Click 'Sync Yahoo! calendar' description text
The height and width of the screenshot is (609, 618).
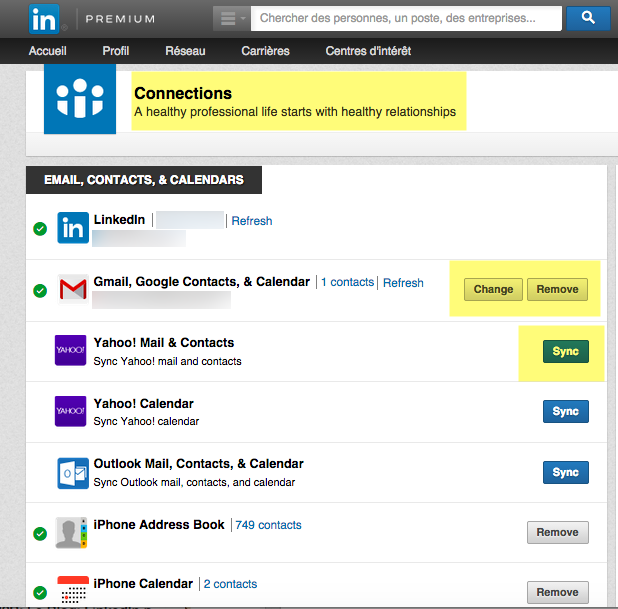pyautogui.click(x=146, y=421)
